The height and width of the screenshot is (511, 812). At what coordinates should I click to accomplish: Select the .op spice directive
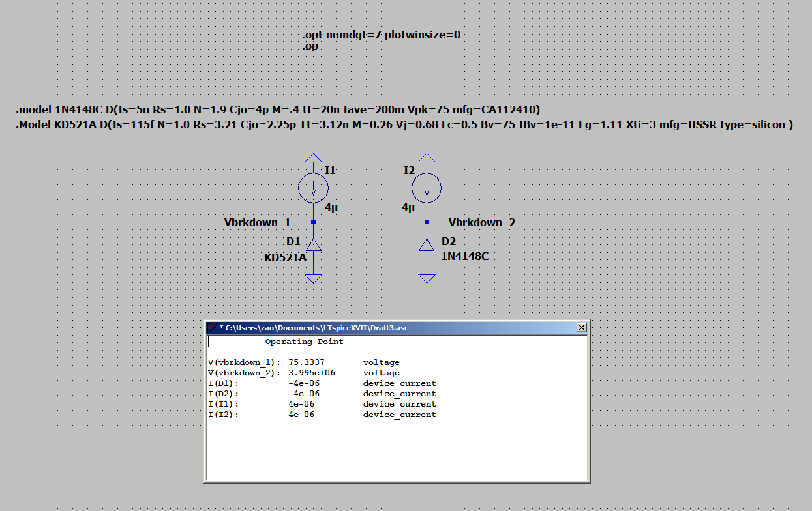click(310, 46)
